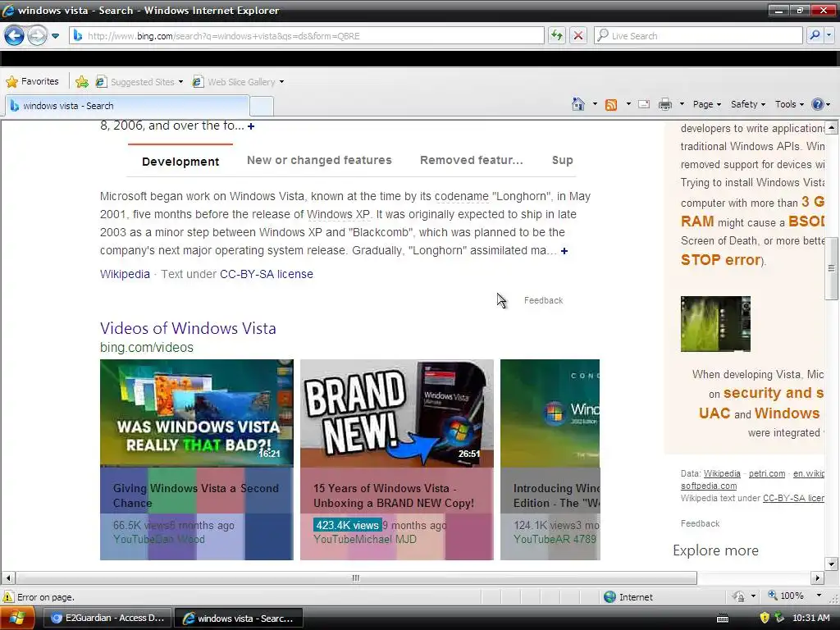This screenshot has height=630, width=840.
Task: Open the Web Slice Gallery dropdown
Action: pyautogui.click(x=239, y=82)
